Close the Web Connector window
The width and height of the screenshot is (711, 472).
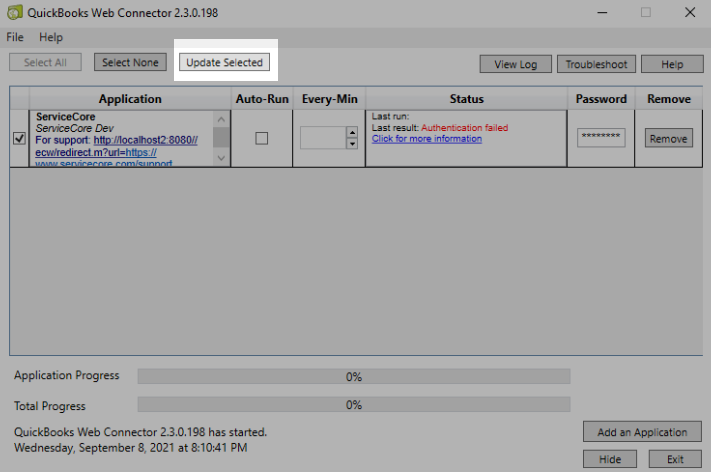click(690, 12)
